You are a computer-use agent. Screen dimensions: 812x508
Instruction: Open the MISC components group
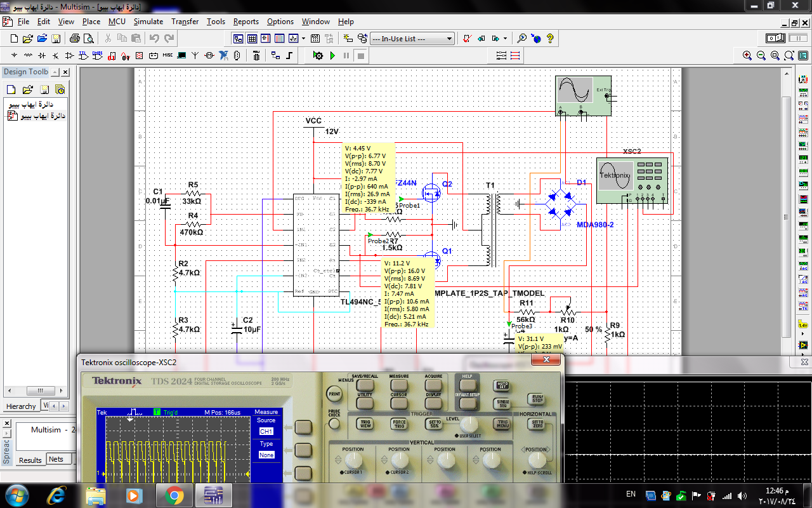pos(167,55)
